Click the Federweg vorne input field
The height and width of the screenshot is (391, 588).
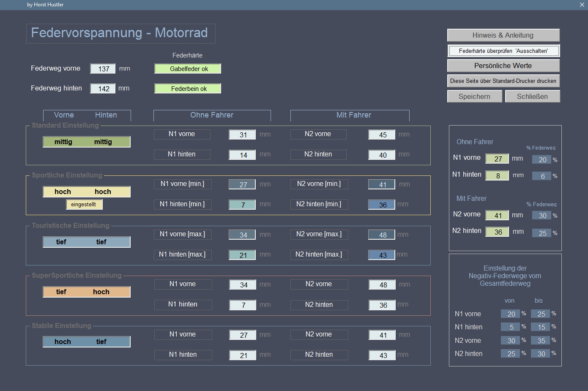pyautogui.click(x=103, y=68)
